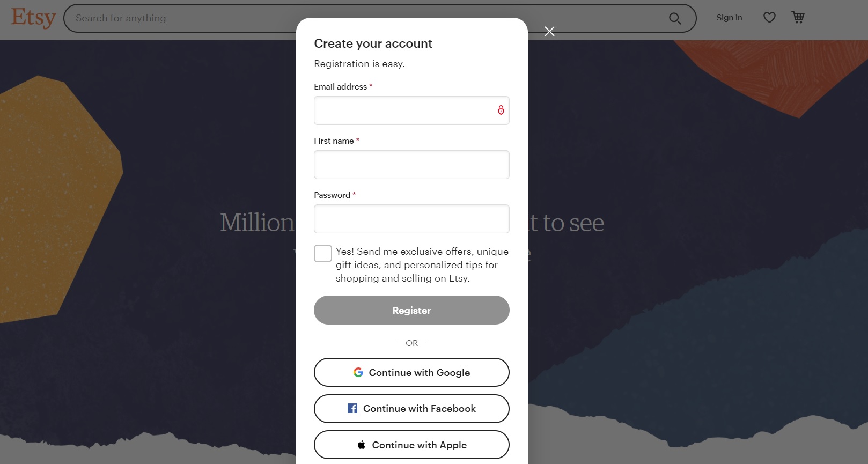Close the Create your account dialog
This screenshot has width=868, height=464.
point(549,31)
